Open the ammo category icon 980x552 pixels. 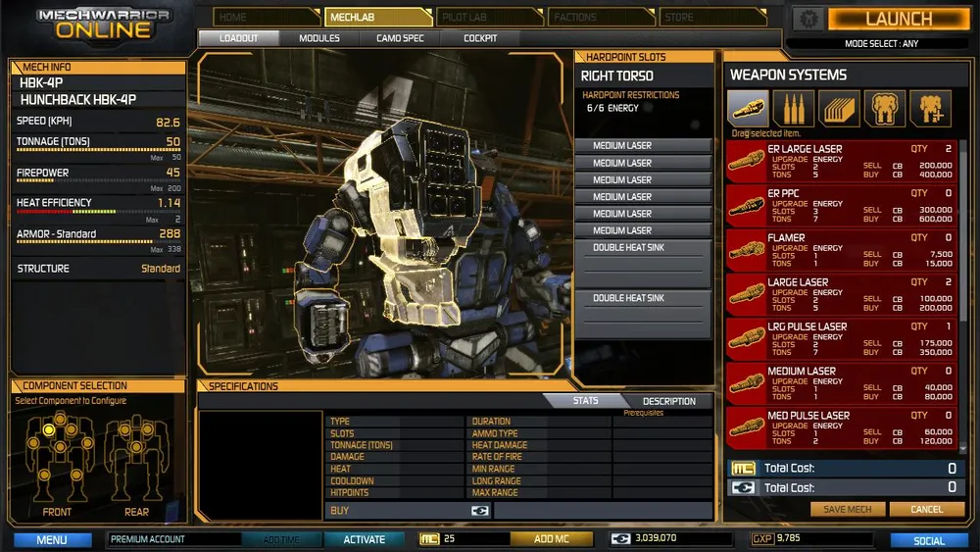click(x=794, y=108)
